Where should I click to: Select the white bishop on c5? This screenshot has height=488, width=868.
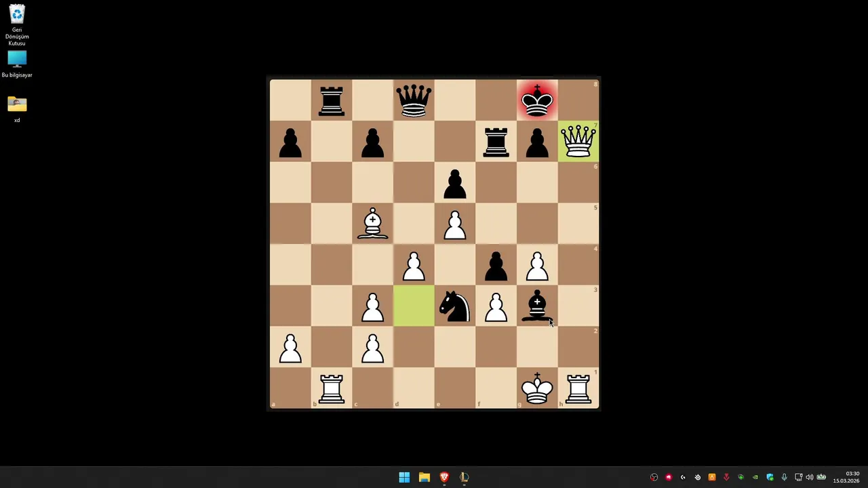coord(372,224)
